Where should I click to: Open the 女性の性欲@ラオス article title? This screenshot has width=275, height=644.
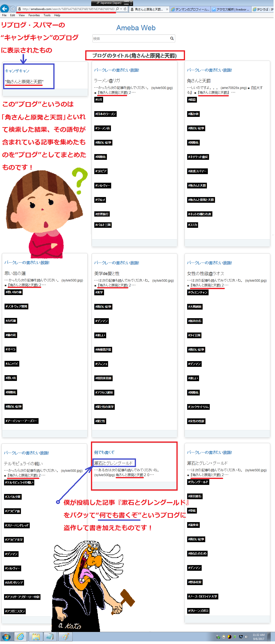tap(206, 274)
